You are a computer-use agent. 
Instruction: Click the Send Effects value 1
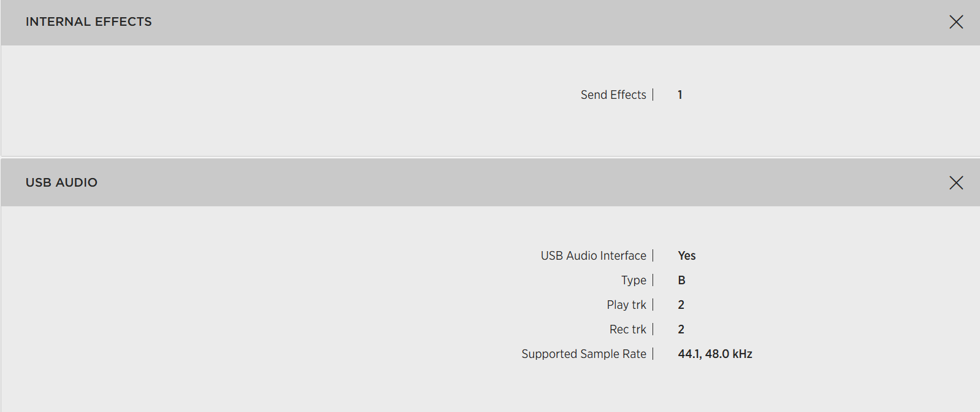[x=680, y=95]
